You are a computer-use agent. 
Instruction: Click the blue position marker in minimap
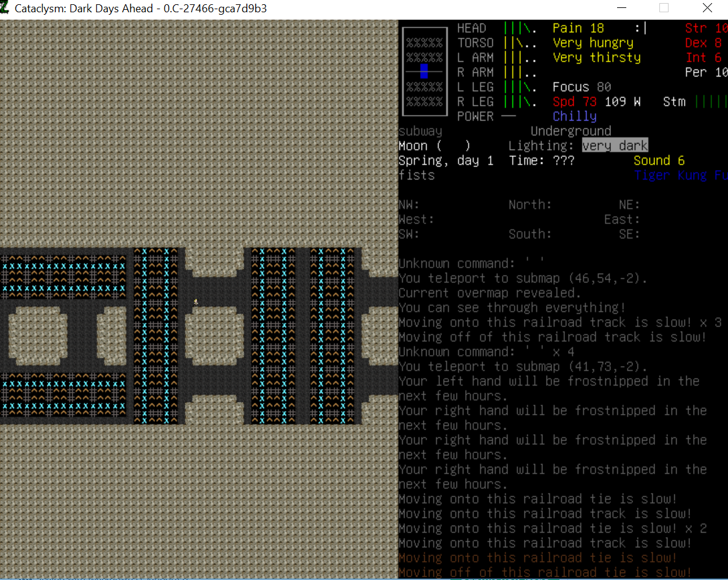pyautogui.click(x=424, y=72)
